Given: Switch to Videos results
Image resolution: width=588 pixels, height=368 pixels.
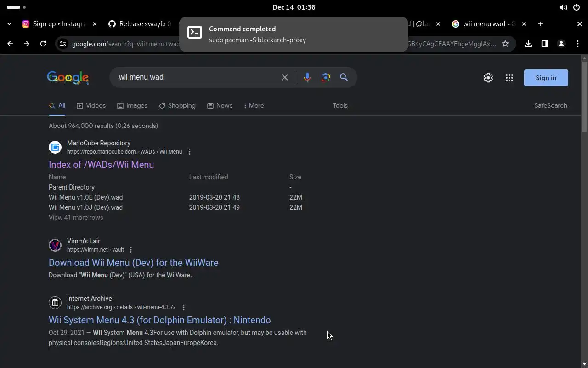Looking at the screenshot, I should (91, 105).
